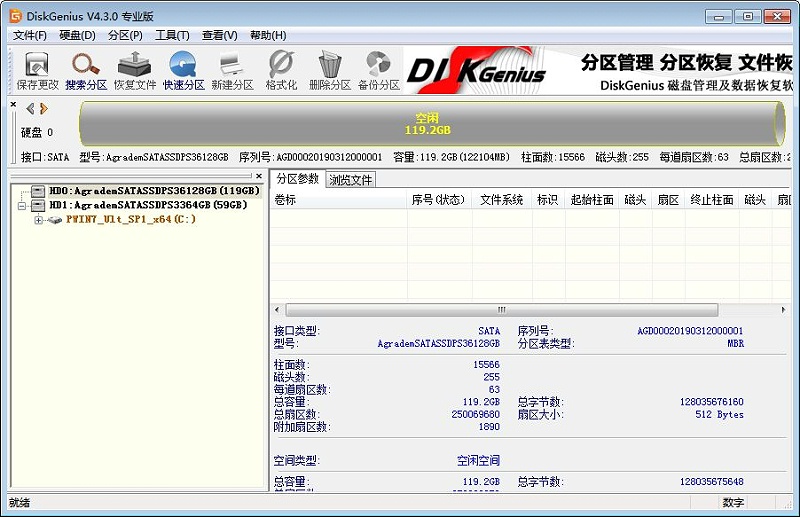
Task: Go to next disk with right arrow
Action: 43,108
